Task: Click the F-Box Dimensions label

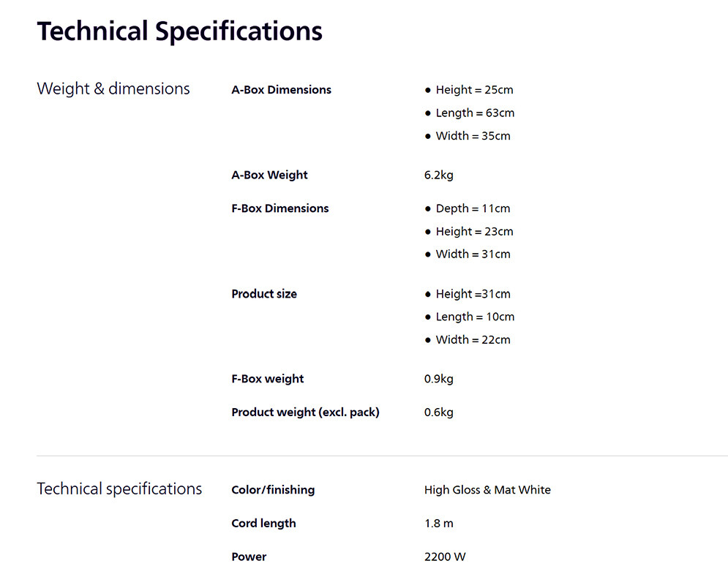Action: click(279, 208)
